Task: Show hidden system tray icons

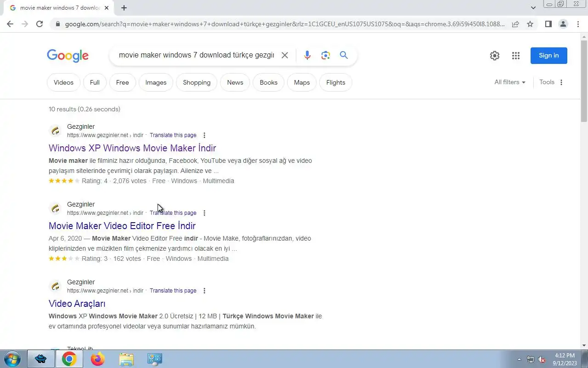Action: click(x=520, y=359)
